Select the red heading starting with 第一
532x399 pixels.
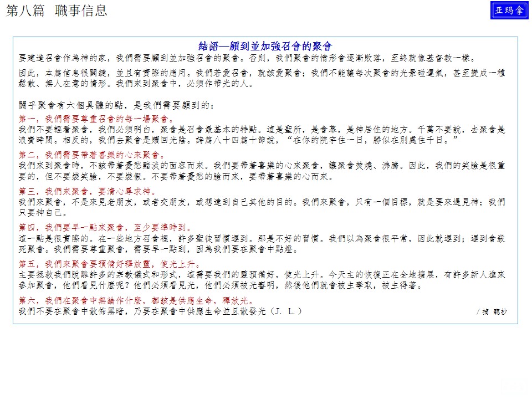coord(96,119)
